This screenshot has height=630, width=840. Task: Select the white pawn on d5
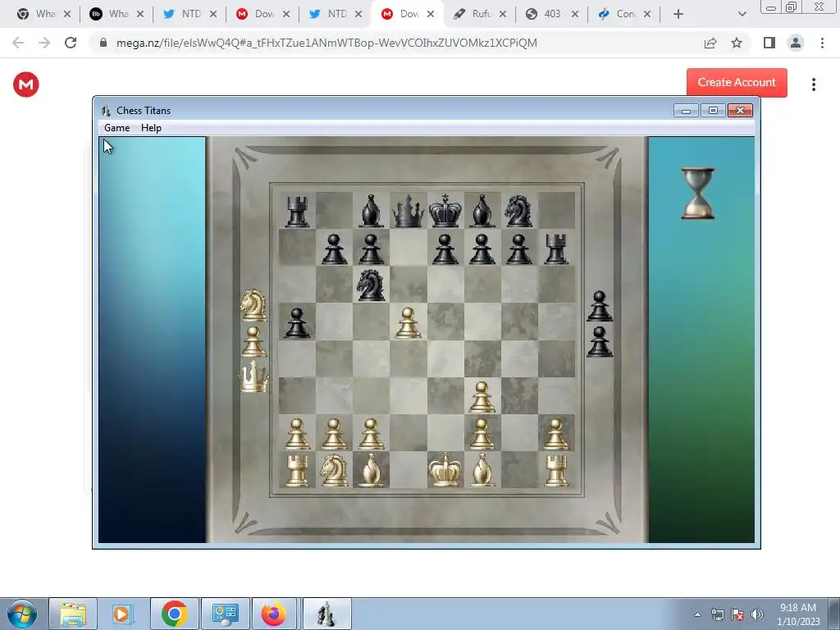click(x=409, y=322)
